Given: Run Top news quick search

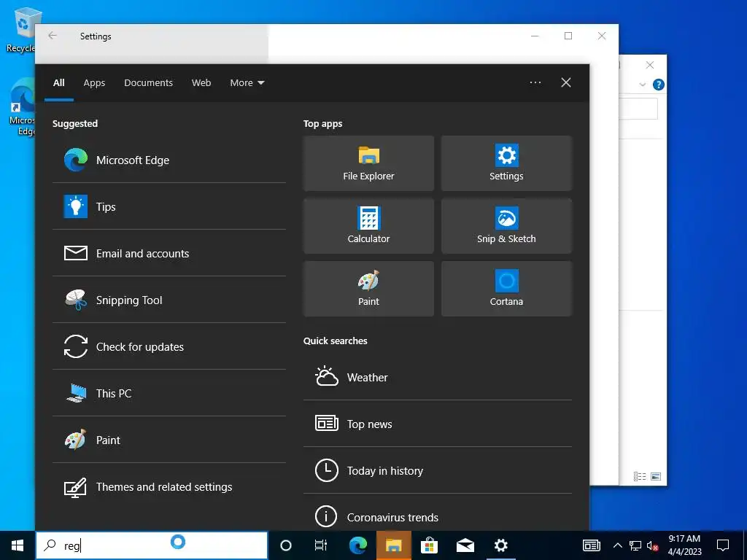Looking at the screenshot, I should [x=438, y=424].
